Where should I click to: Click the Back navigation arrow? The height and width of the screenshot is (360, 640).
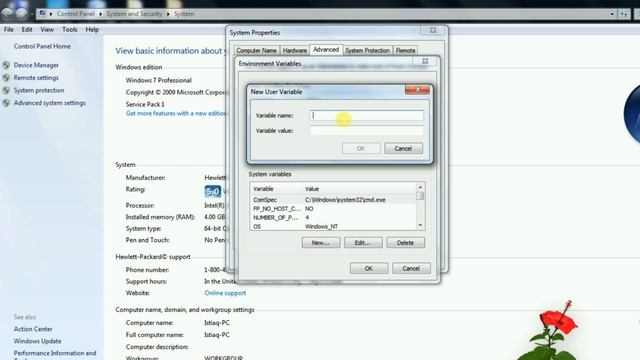pyautogui.click(x=7, y=13)
